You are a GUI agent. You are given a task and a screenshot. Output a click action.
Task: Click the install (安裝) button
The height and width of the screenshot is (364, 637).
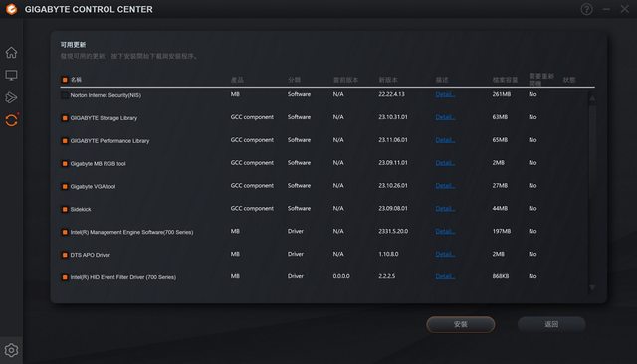point(460,324)
